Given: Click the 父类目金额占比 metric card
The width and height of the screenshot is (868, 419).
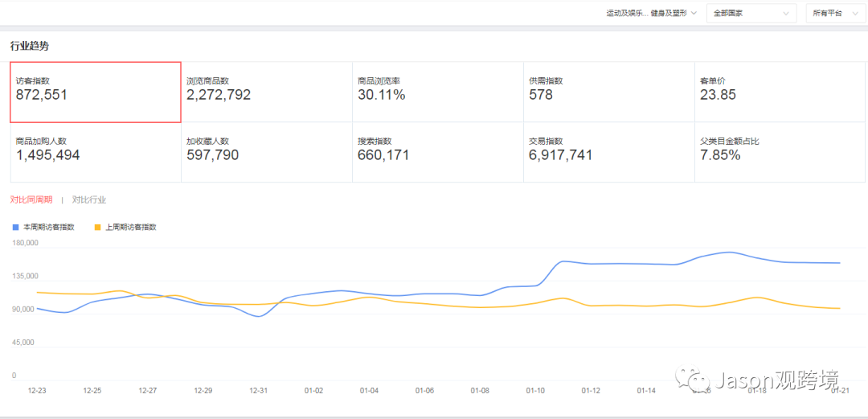Looking at the screenshot, I should 780,152.
